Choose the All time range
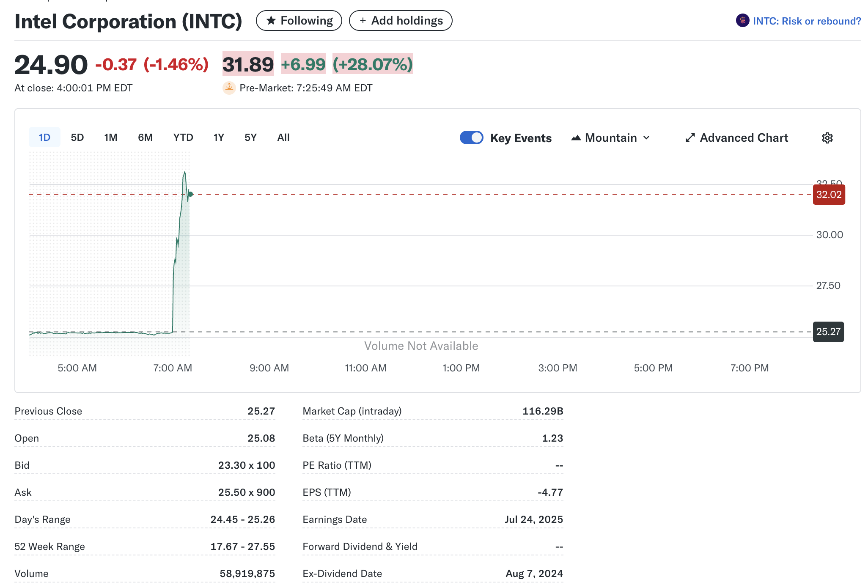Image resolution: width=868 pixels, height=588 pixels. tap(283, 137)
